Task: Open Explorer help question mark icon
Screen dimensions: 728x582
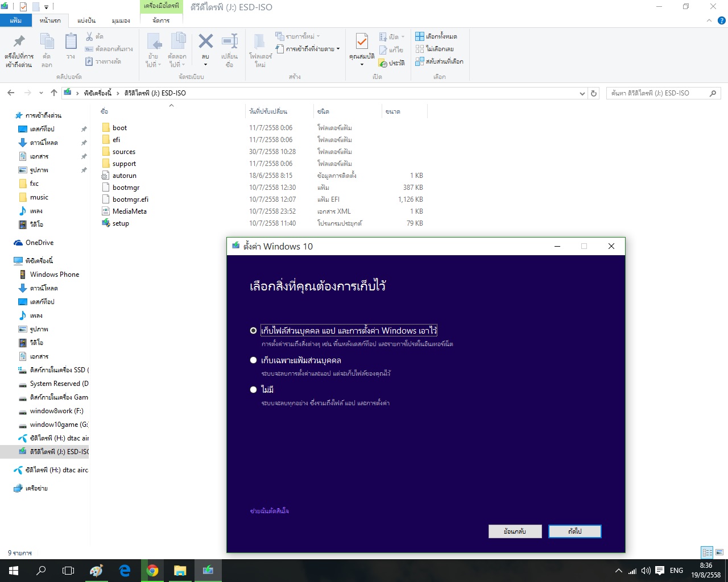Action: [x=721, y=20]
